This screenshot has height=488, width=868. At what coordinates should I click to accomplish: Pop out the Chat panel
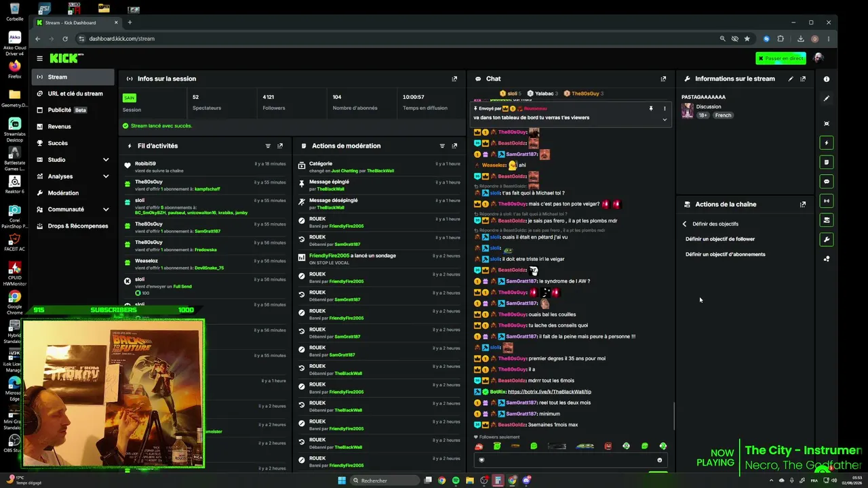click(x=663, y=79)
